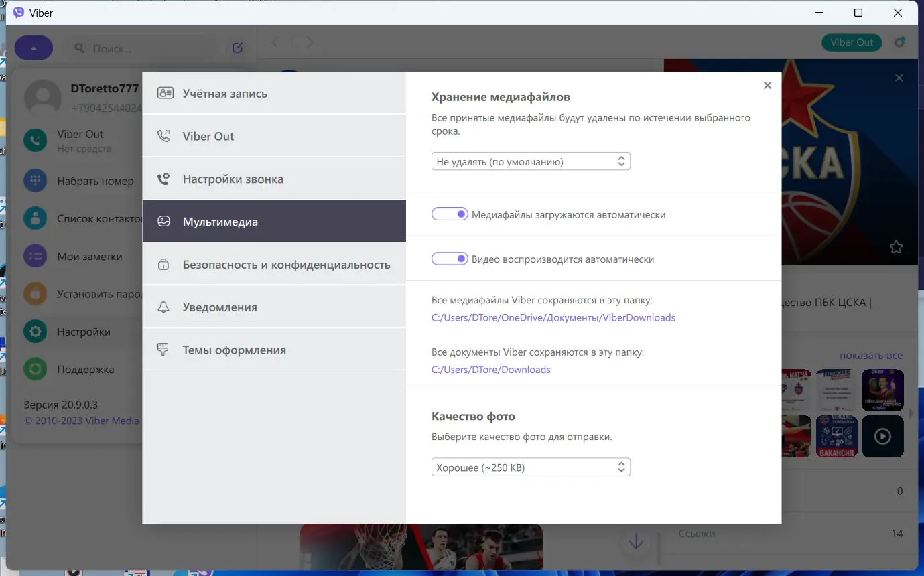This screenshot has width=924, height=576.
Task: Select the Мои заметки notes icon
Action: pyautogui.click(x=35, y=255)
